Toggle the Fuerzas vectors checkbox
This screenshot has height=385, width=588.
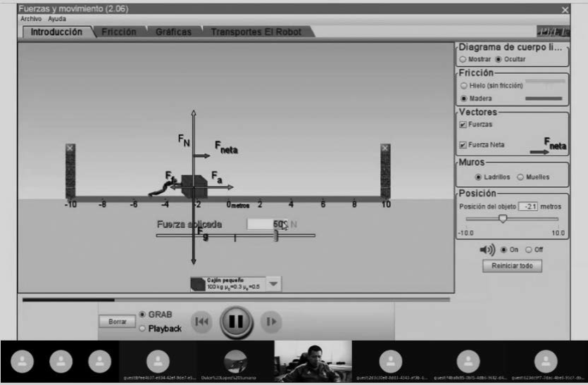pyautogui.click(x=463, y=125)
